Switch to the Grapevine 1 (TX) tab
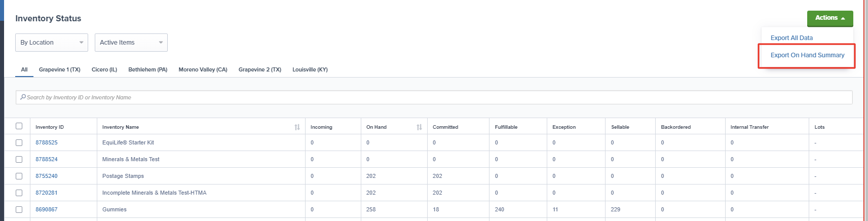The image size is (868, 221). coord(60,69)
